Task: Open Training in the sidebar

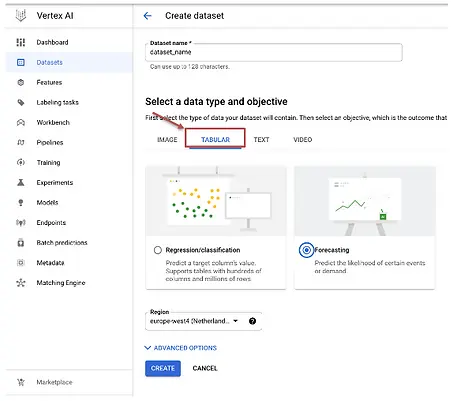Action: 69,162
